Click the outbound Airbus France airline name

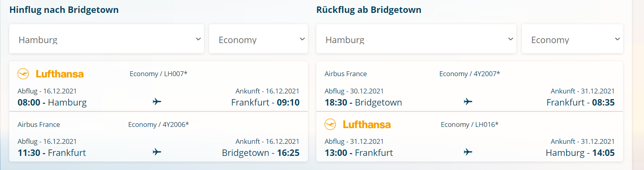[x=39, y=124]
